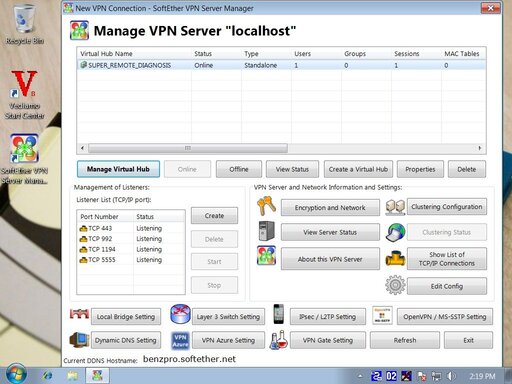
Task: Open Layer 3 Switch Setting
Action: point(228,316)
